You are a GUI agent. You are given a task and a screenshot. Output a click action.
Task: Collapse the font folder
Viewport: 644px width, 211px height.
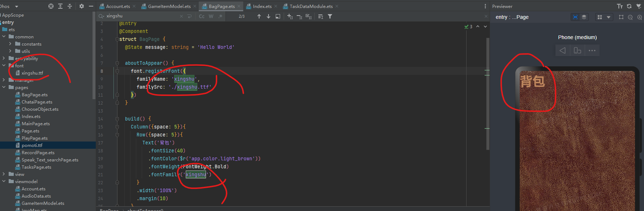pyautogui.click(x=4, y=66)
